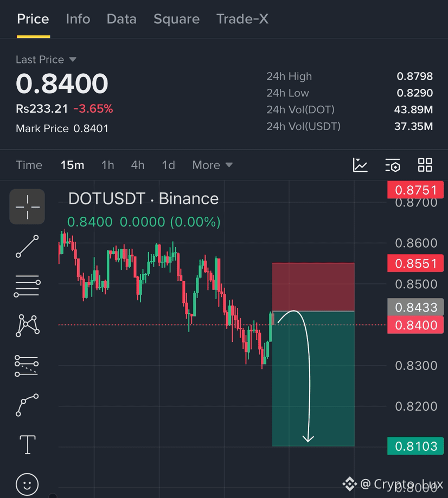The image size is (448, 498).
Task: Click the 24h Vol(USDT) value 37.35M
Action: (x=413, y=126)
